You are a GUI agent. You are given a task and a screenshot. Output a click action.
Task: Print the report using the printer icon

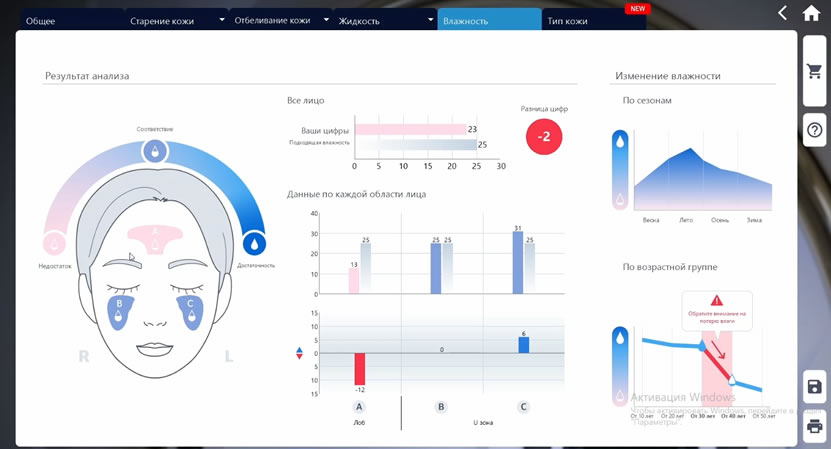point(814,426)
